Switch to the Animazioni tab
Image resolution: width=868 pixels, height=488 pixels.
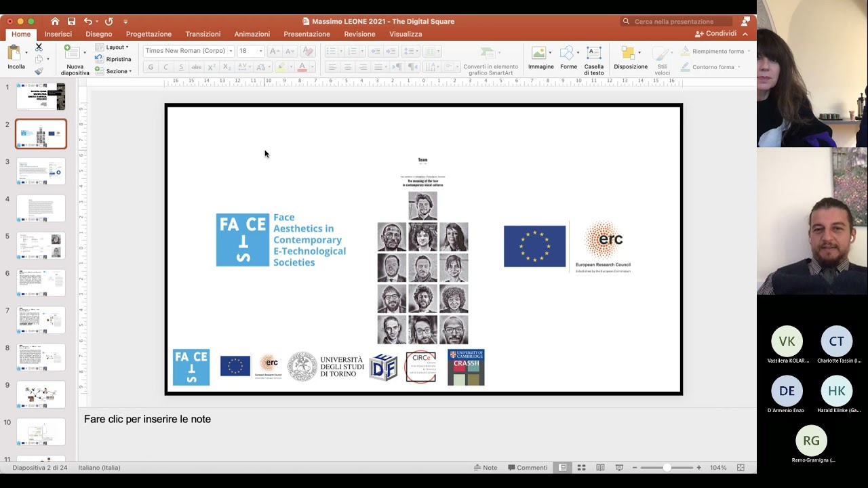tap(252, 34)
